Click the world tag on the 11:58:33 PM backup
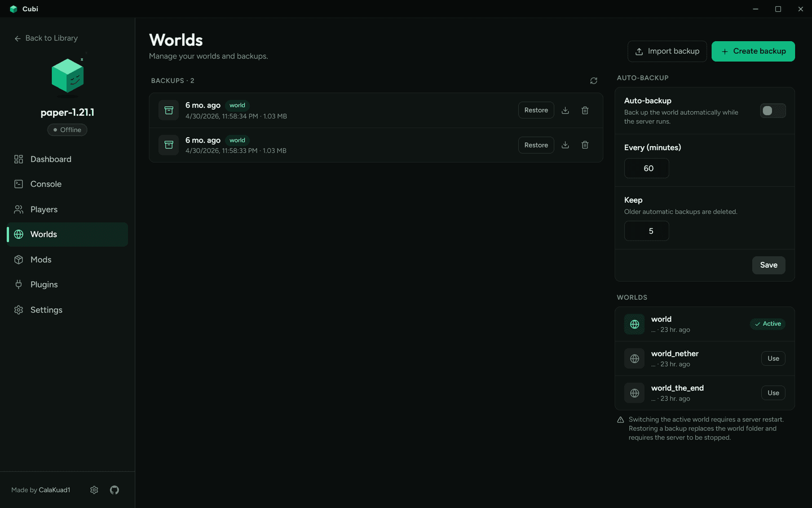812x508 pixels. [237, 141]
